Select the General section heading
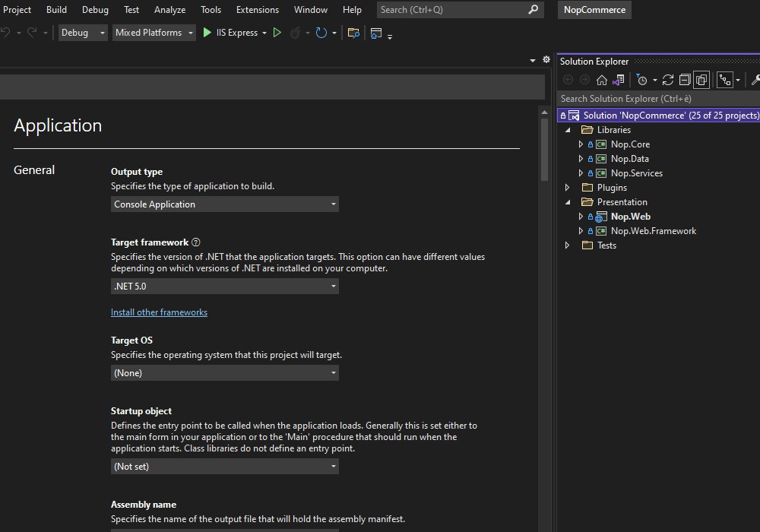 (34, 170)
